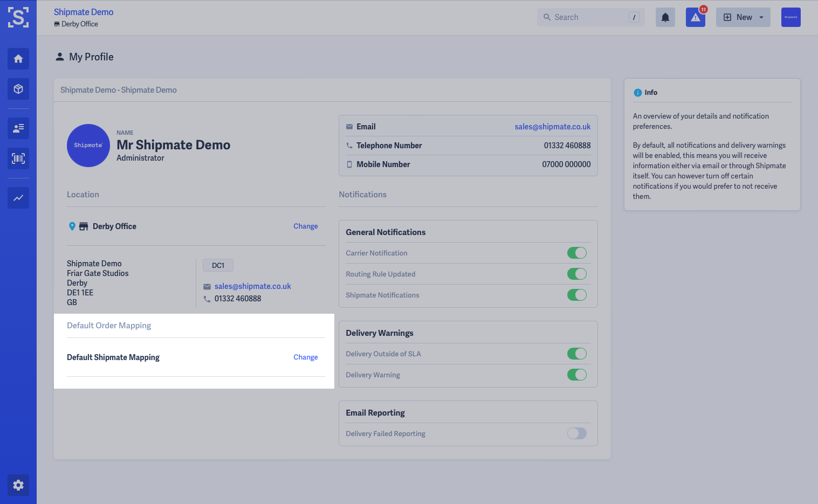This screenshot has height=504, width=818.
Task: Click the DE1 1EE postcode
Action: coord(80,293)
